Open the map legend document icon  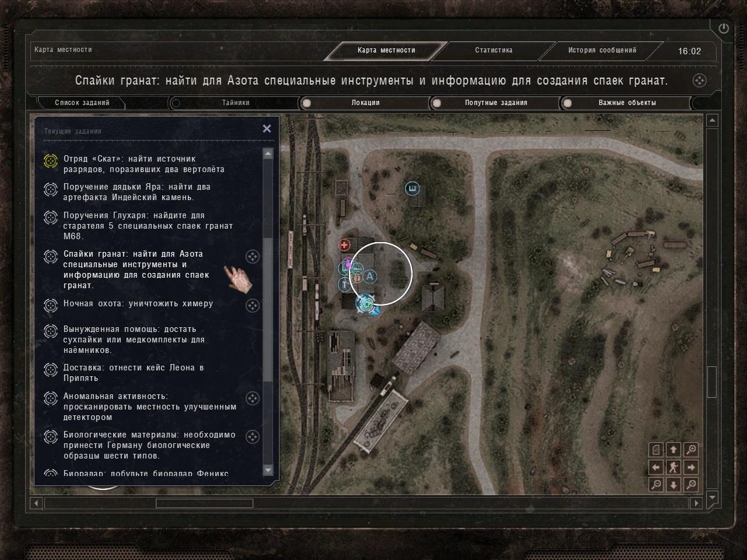coord(656,450)
